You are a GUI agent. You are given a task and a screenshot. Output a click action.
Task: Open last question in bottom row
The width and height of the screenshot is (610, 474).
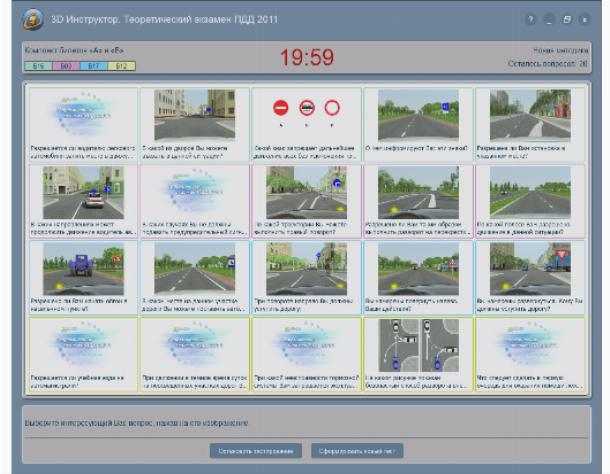pyautogui.click(x=530, y=354)
